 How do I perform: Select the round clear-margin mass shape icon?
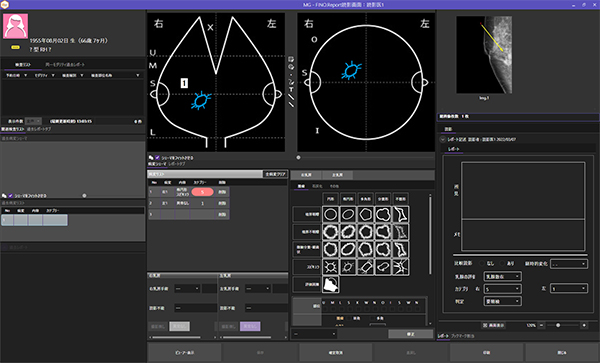pyautogui.click(x=331, y=214)
